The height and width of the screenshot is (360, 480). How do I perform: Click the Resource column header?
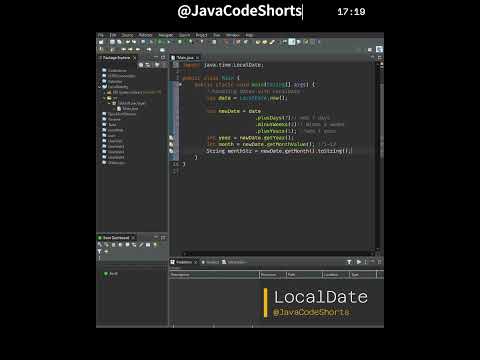click(x=273, y=275)
